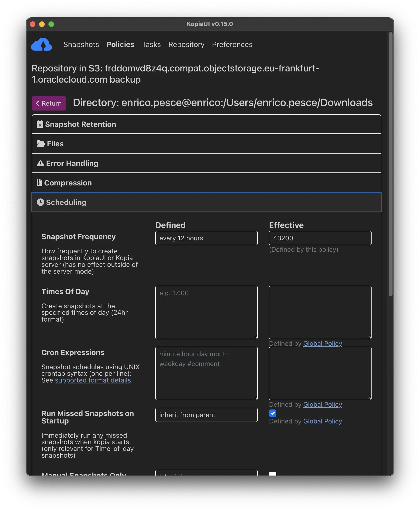Expand the Snapshot Retention section
The image size is (420, 510).
tap(206, 124)
